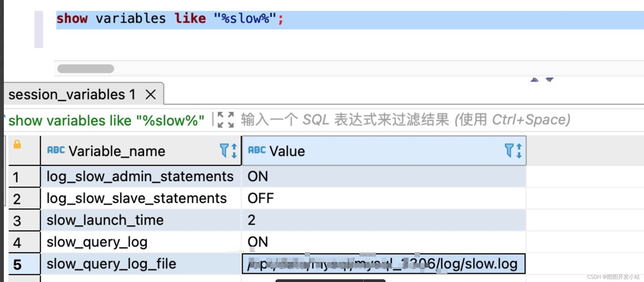Click the ABC type icon on Value column

coord(257,150)
